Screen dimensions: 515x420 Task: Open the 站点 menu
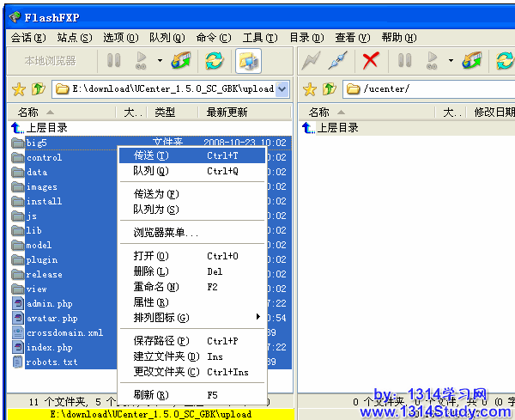tap(74, 38)
